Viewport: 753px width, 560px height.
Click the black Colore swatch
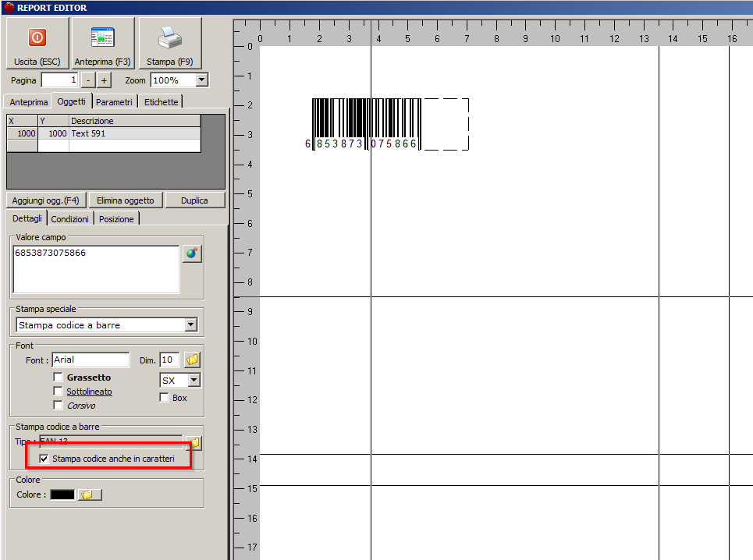(62, 494)
